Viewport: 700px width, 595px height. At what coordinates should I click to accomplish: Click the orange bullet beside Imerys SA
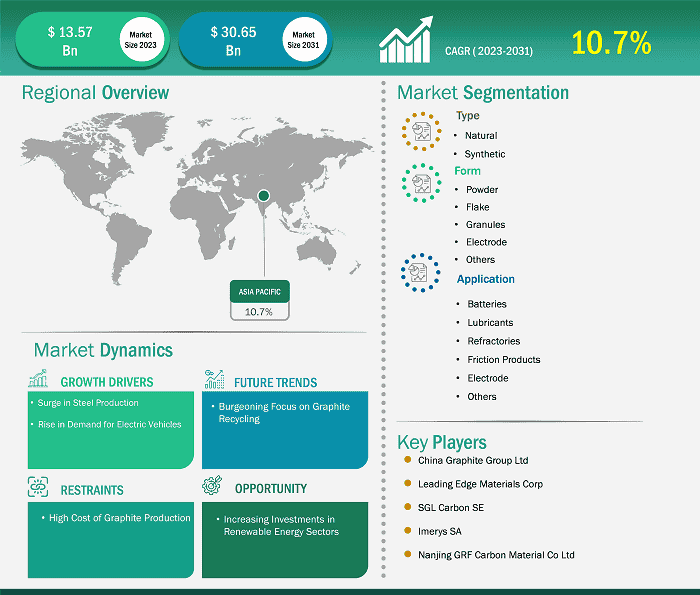click(407, 530)
